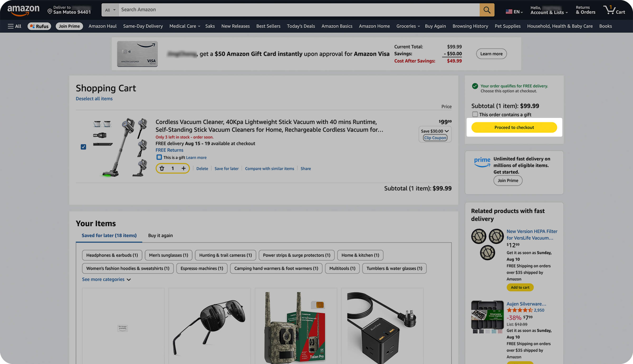Open New Releases
This screenshot has height=364, width=633.
click(235, 26)
